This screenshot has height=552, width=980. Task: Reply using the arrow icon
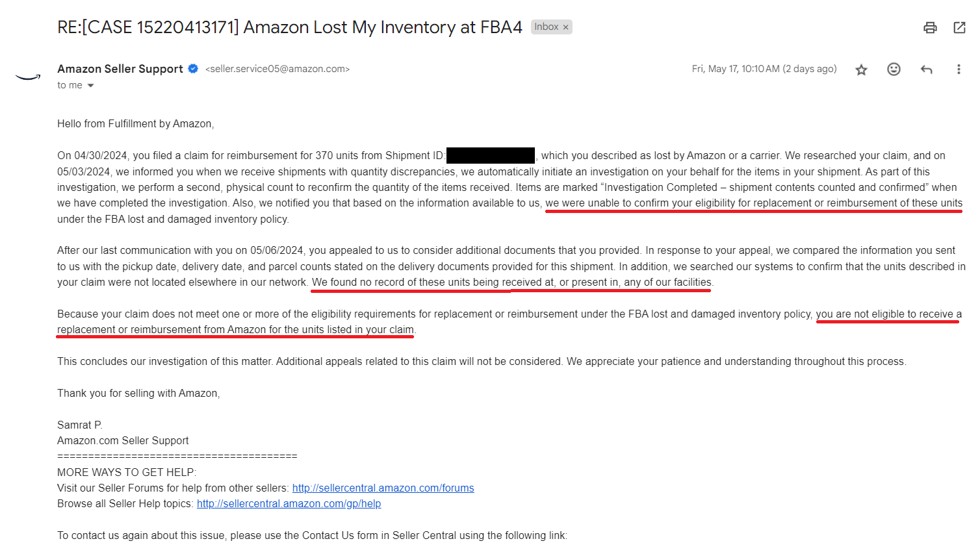pos(927,69)
